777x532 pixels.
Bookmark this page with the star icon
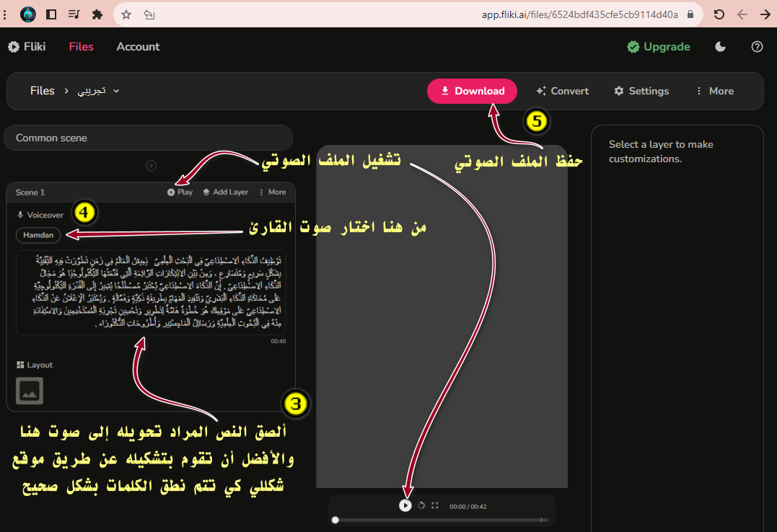point(126,14)
